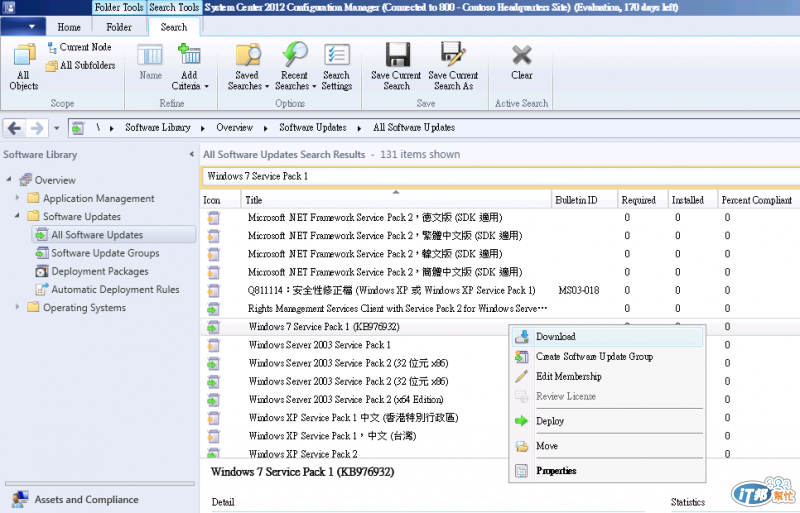The height and width of the screenshot is (513, 800).
Task: Go back with the navigation arrow
Action: tap(14, 128)
